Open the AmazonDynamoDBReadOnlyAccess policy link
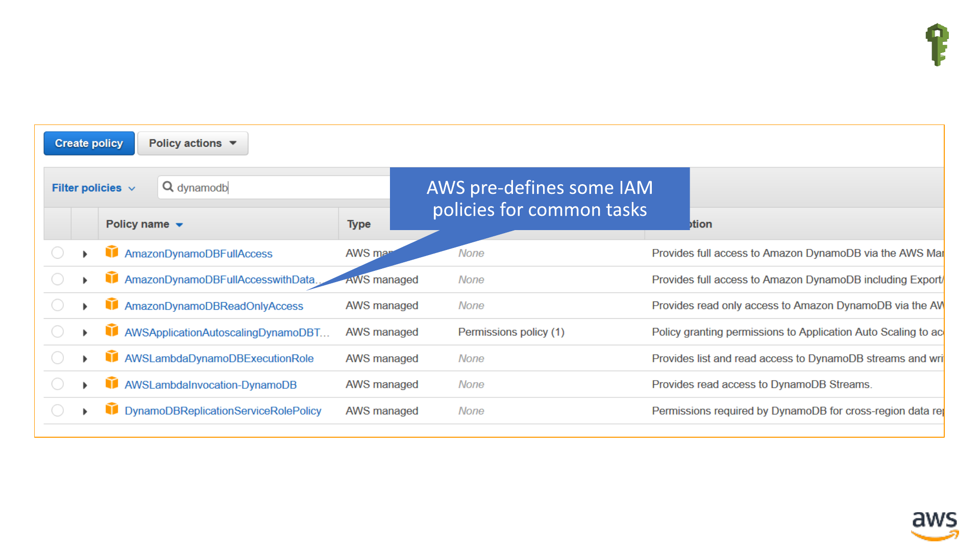Viewport: 980px width, 551px height. (x=214, y=306)
